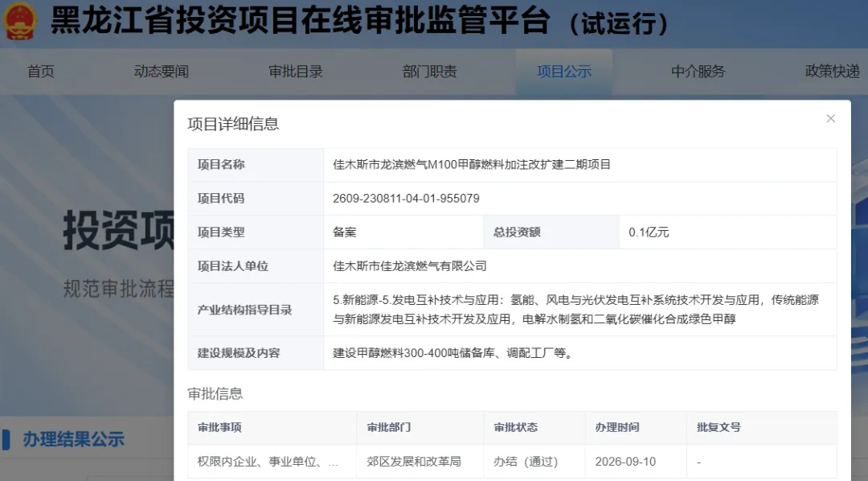
Task: Select legal entity 佳木斯市佳龙滨燃气有限公司
Action: [410, 266]
